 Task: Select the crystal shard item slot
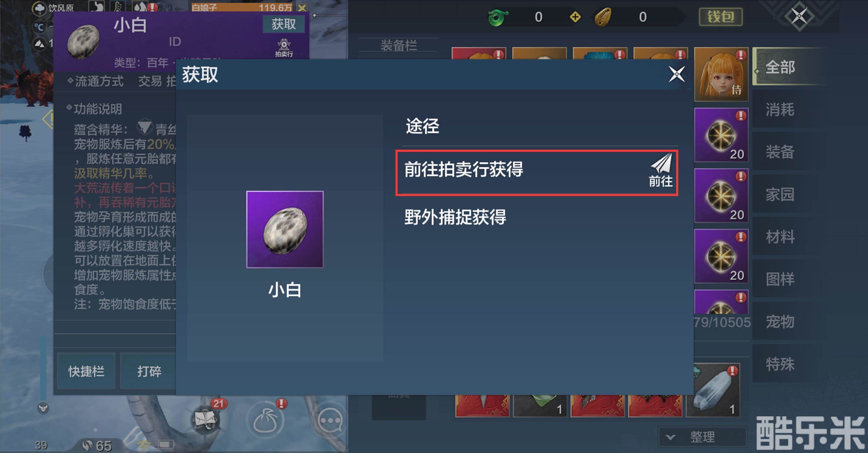(x=713, y=390)
